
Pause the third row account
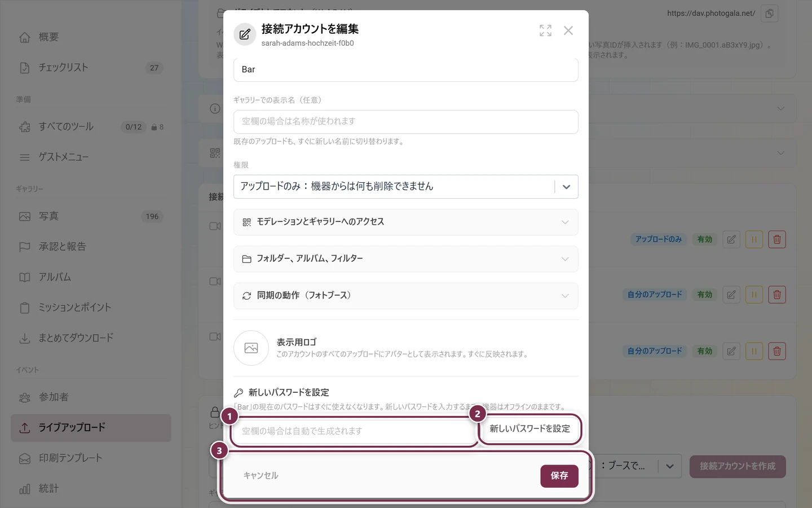point(754,351)
